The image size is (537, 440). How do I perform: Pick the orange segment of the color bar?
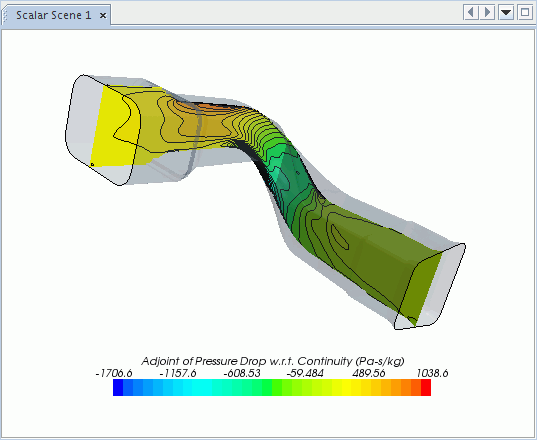396,388
